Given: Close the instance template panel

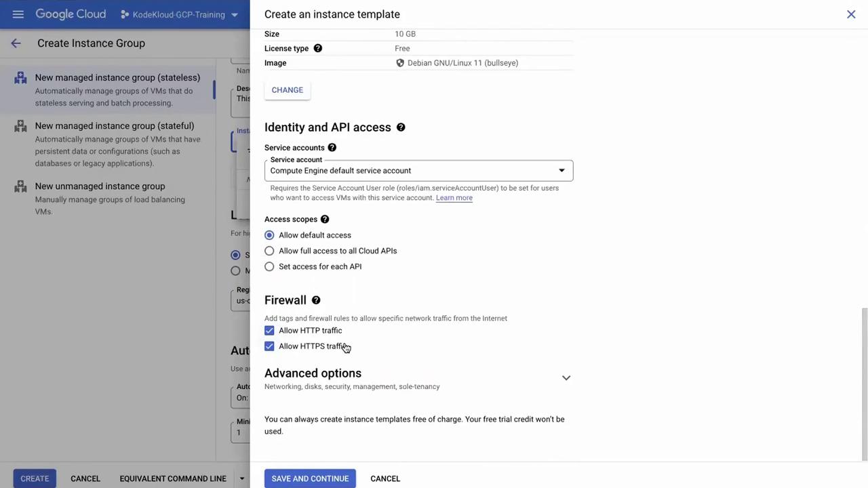Looking at the screenshot, I should [x=851, y=14].
